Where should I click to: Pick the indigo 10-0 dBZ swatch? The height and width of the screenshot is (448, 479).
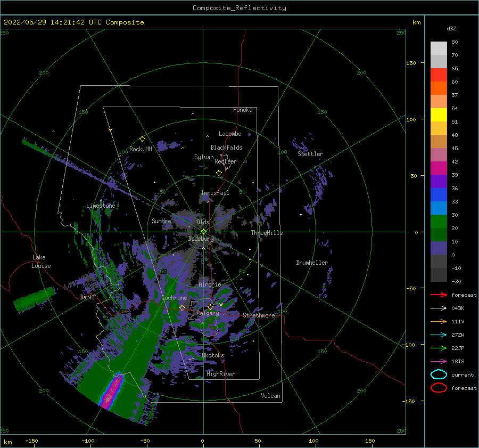(x=439, y=248)
